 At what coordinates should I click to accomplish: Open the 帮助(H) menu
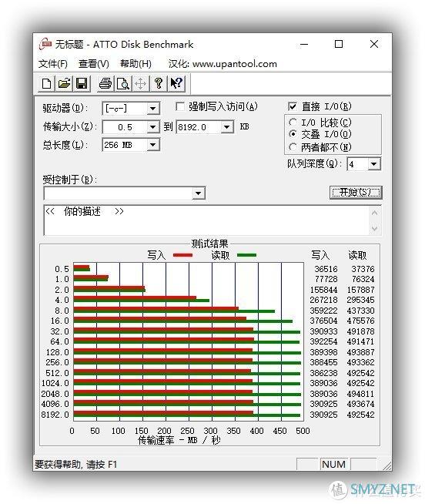pos(136,64)
